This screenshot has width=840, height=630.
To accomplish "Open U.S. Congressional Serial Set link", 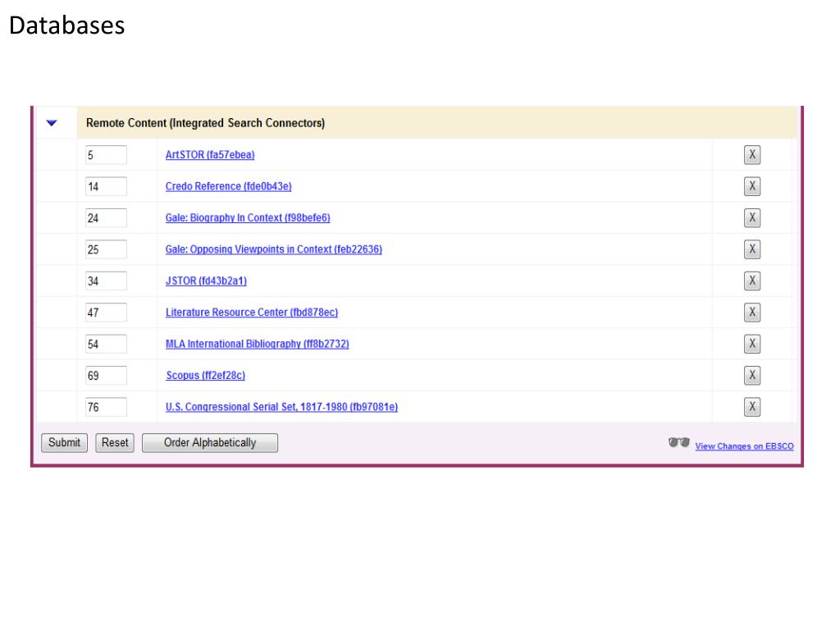I will click(x=282, y=407).
